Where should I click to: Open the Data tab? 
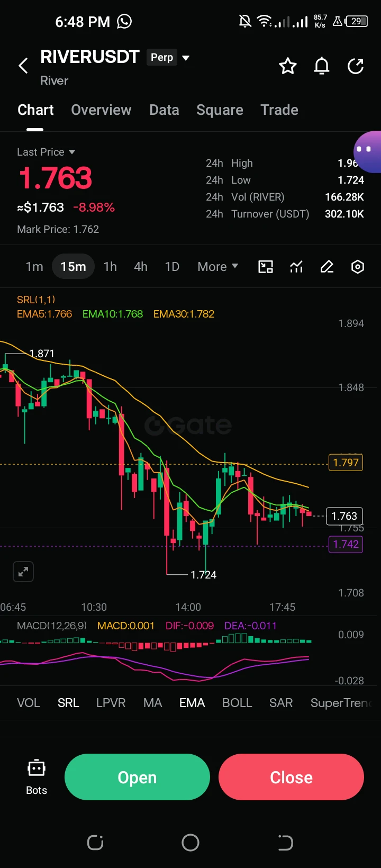164,110
